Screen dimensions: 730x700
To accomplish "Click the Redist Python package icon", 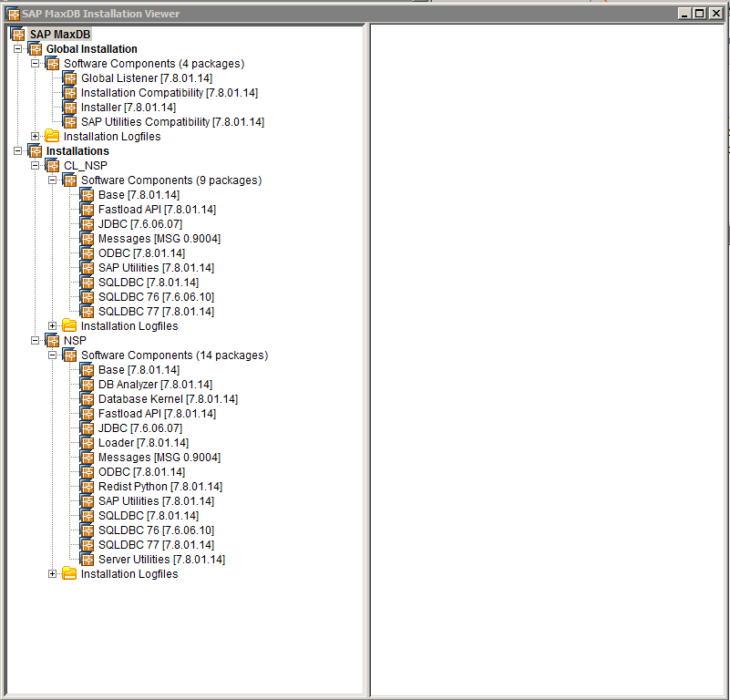I will click(87, 487).
